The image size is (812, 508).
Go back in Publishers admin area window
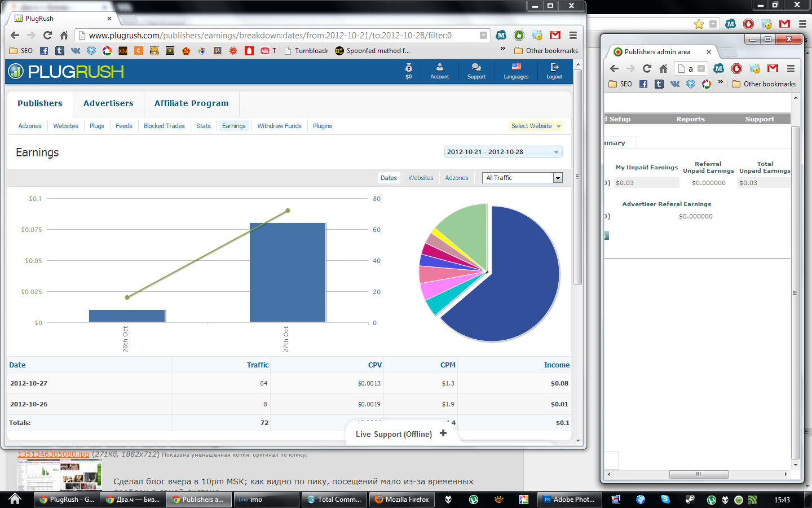614,68
